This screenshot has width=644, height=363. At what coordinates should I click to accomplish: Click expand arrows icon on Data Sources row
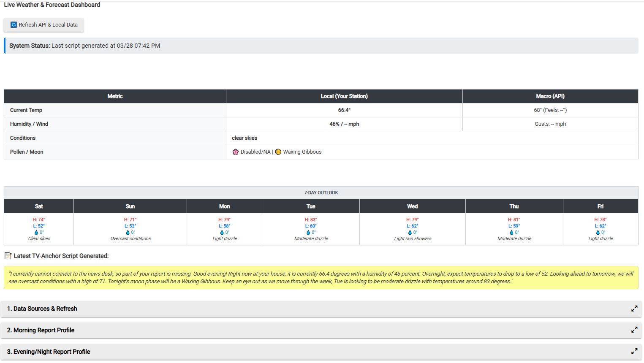pos(634,309)
